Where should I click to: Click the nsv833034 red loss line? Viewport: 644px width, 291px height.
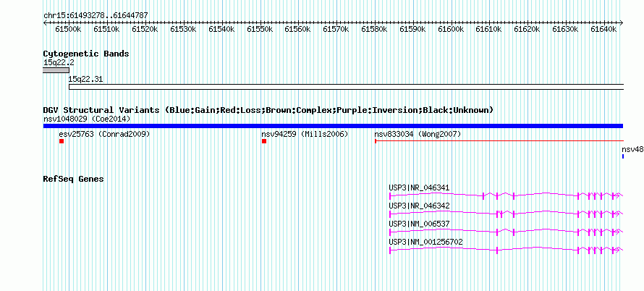pyautogui.click(x=499, y=141)
